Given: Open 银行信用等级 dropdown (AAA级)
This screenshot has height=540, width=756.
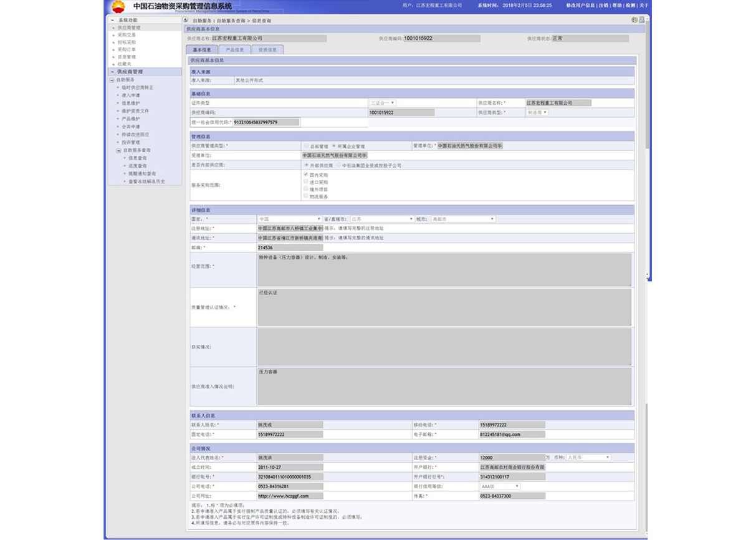Looking at the screenshot, I should coord(500,486).
